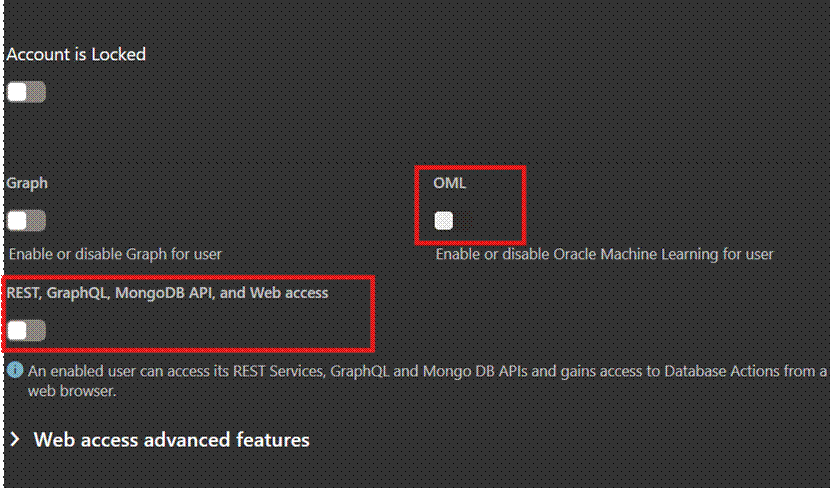This screenshot has width=830, height=488.
Task: Expand the Web access advanced features chevron
Action: coord(15,440)
